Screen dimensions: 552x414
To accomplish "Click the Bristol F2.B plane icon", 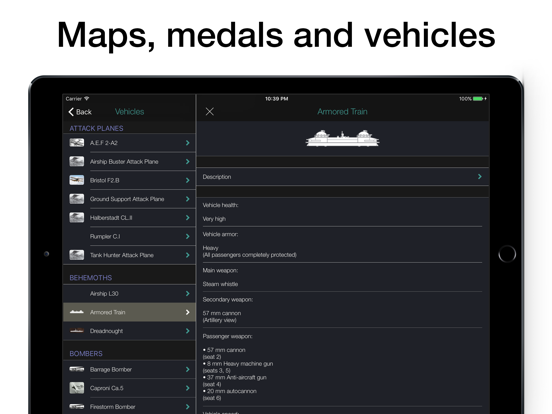I will coord(77,180).
